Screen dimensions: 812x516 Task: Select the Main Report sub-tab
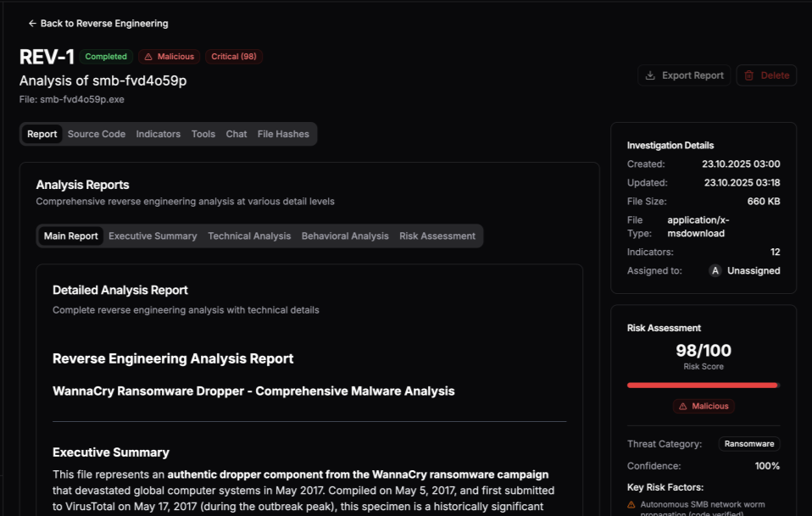click(71, 236)
